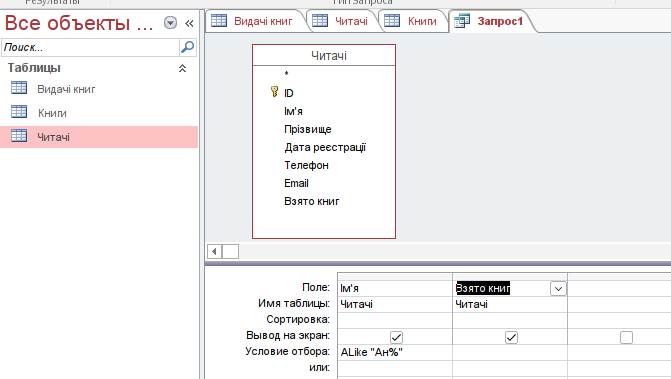Click the primary key icon next to ID

tap(274, 92)
